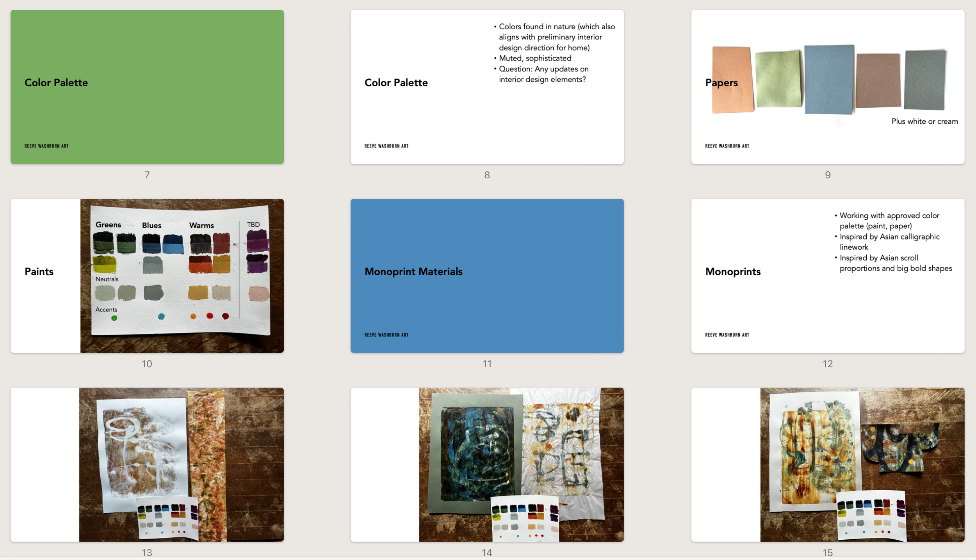
Task: Click the slide number 10 label
Action: click(x=147, y=364)
